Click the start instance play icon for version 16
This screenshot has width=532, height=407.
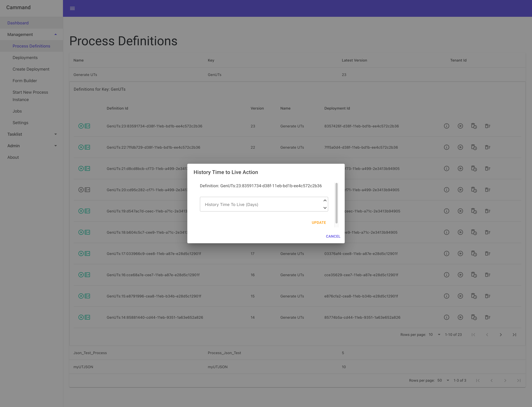(x=460, y=275)
